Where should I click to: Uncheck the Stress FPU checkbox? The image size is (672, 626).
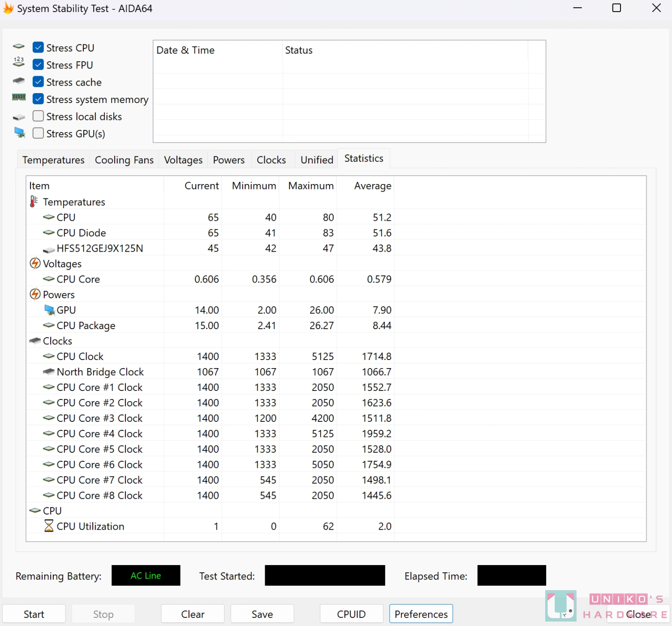pos(39,64)
